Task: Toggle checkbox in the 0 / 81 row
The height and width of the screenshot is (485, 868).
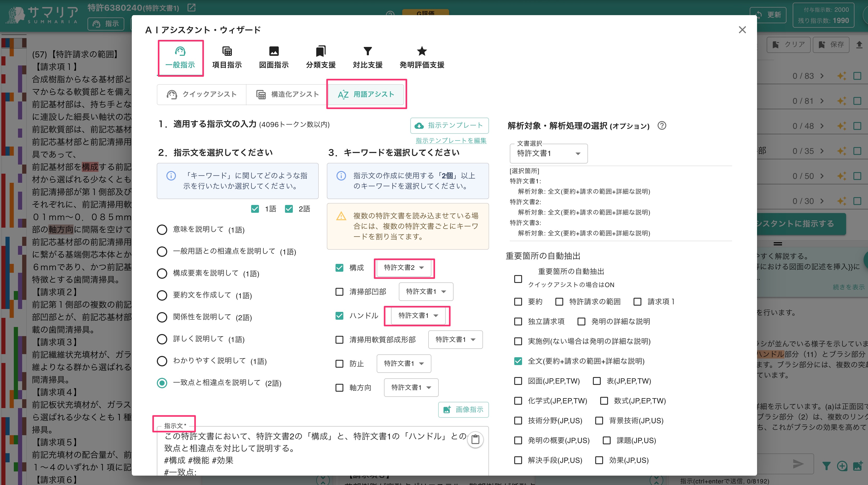Action: [858, 101]
